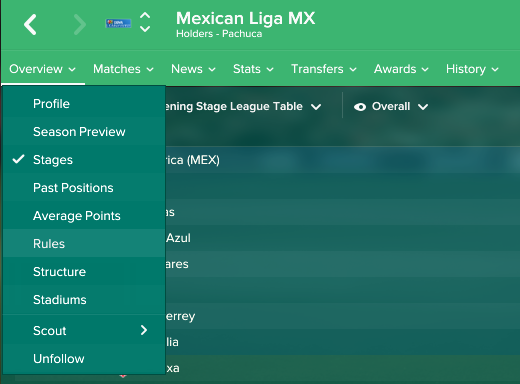Select Season Preview menu entry

[x=84, y=132]
